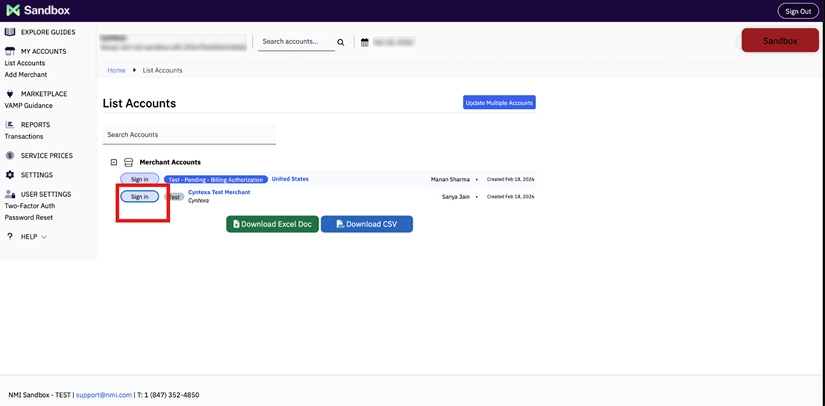Open List Accounts in sidebar
This screenshot has height=406, width=825.
25,63
